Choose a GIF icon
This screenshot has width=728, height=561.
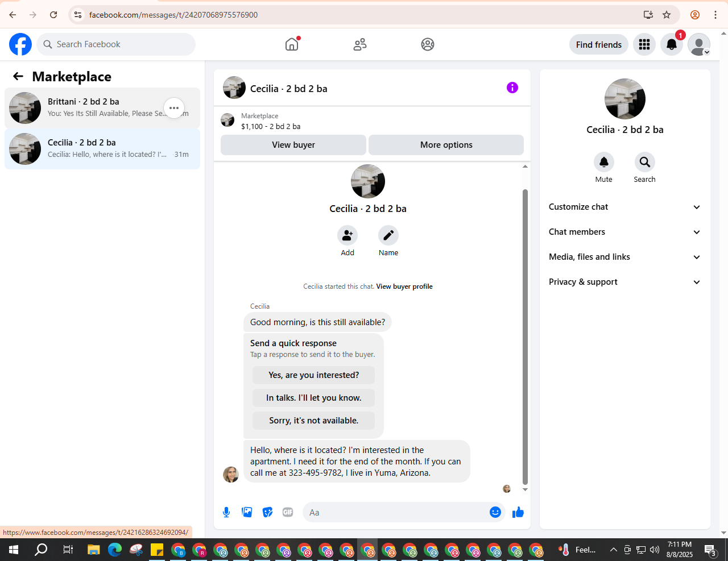tap(288, 512)
